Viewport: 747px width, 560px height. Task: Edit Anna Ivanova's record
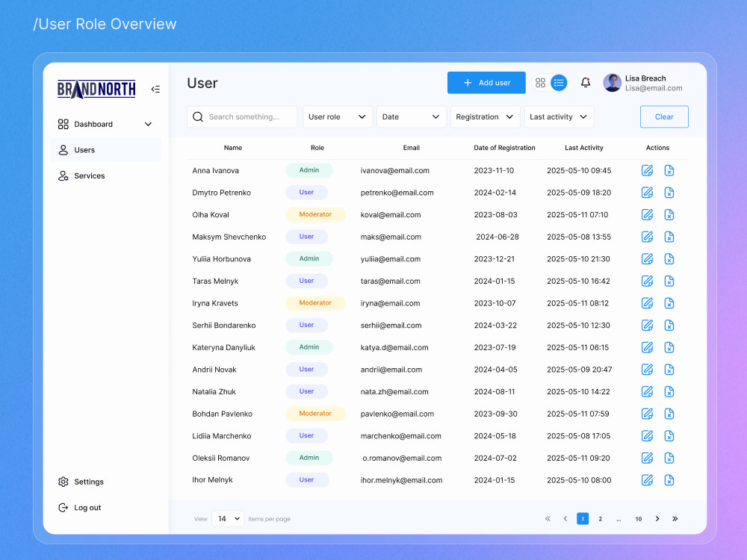[647, 170]
